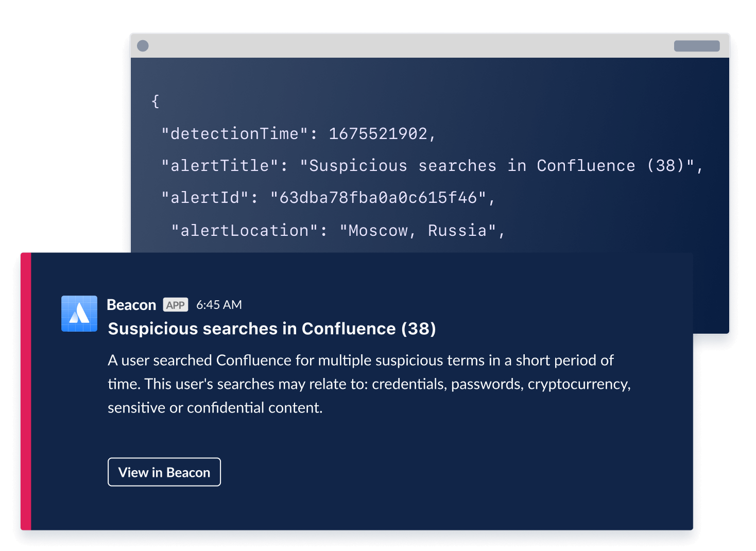Expand the detectionTime entry

[297, 133]
